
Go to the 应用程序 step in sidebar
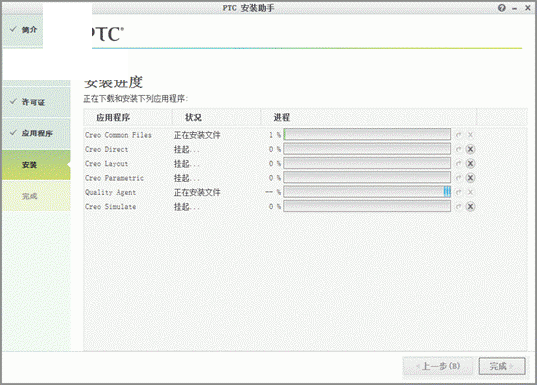click(36, 134)
